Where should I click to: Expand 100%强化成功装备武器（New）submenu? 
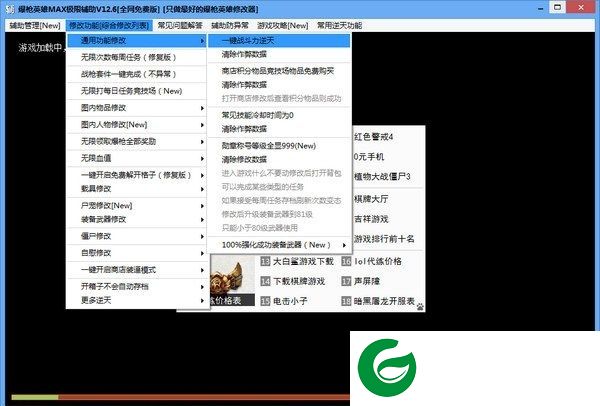click(279, 245)
